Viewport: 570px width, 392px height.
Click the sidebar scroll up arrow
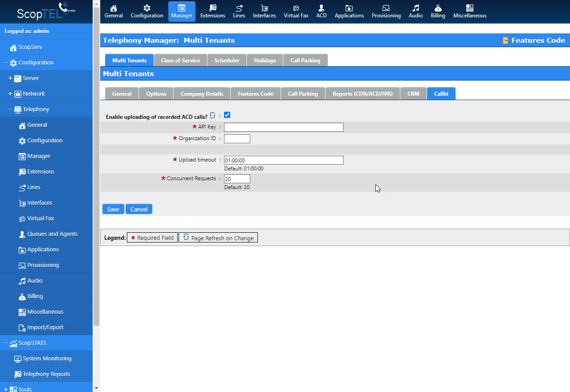coord(96,4)
